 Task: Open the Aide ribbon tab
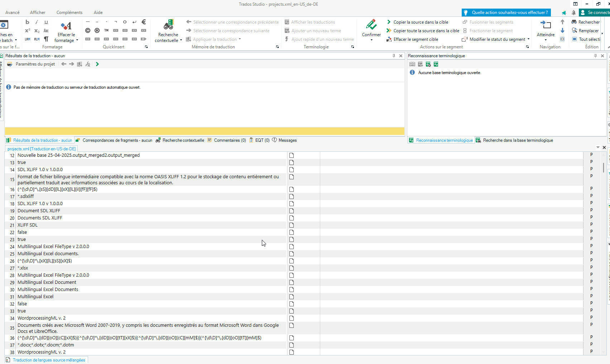pos(98,13)
